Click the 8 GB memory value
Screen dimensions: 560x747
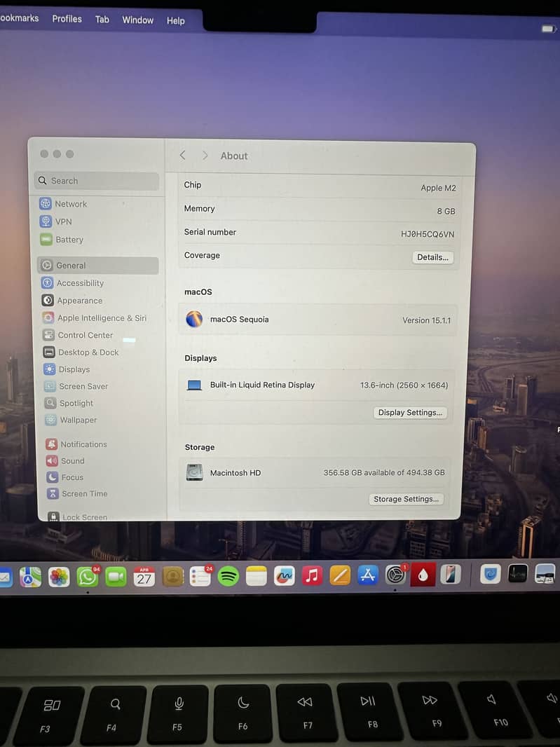click(x=446, y=211)
